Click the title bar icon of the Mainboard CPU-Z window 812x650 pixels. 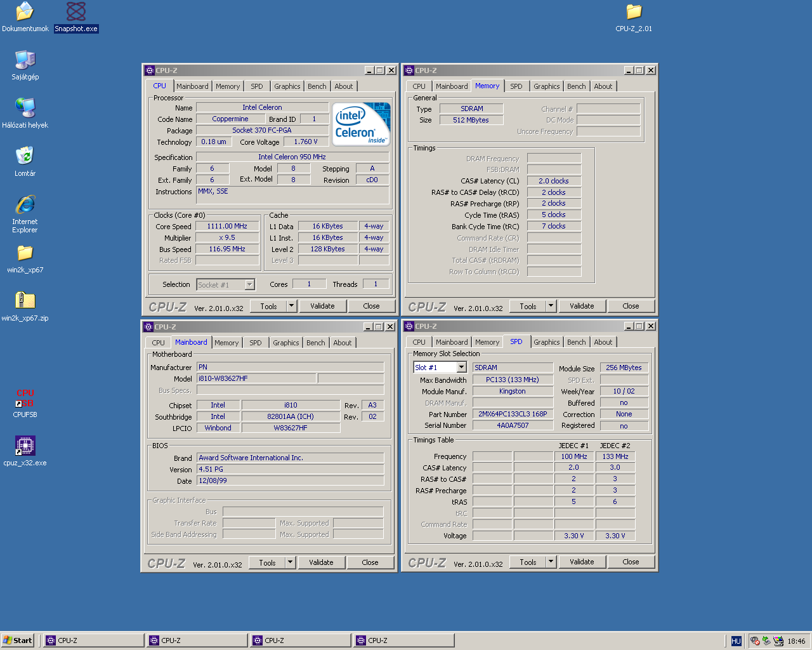[148, 327]
